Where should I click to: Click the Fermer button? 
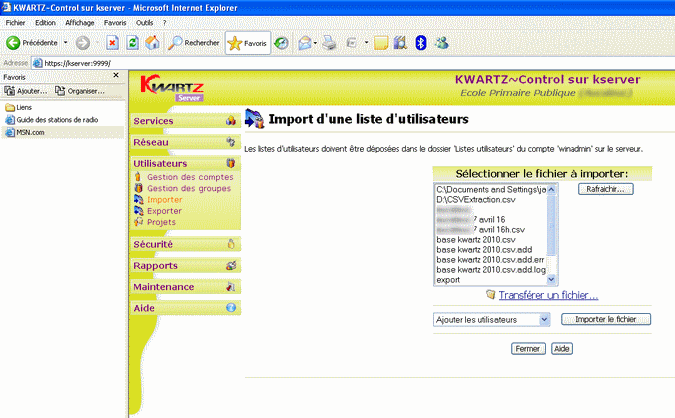(528, 349)
